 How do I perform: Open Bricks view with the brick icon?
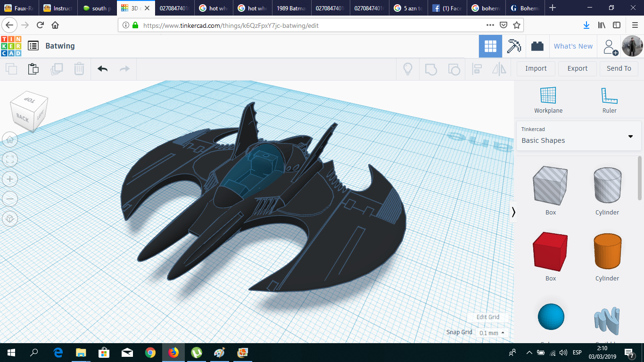pos(537,46)
